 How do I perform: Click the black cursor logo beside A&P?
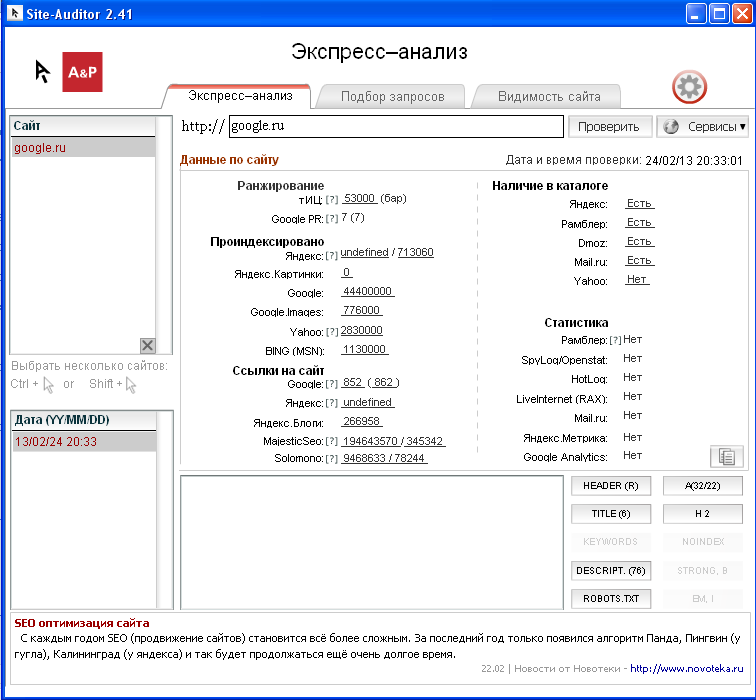(x=42, y=72)
